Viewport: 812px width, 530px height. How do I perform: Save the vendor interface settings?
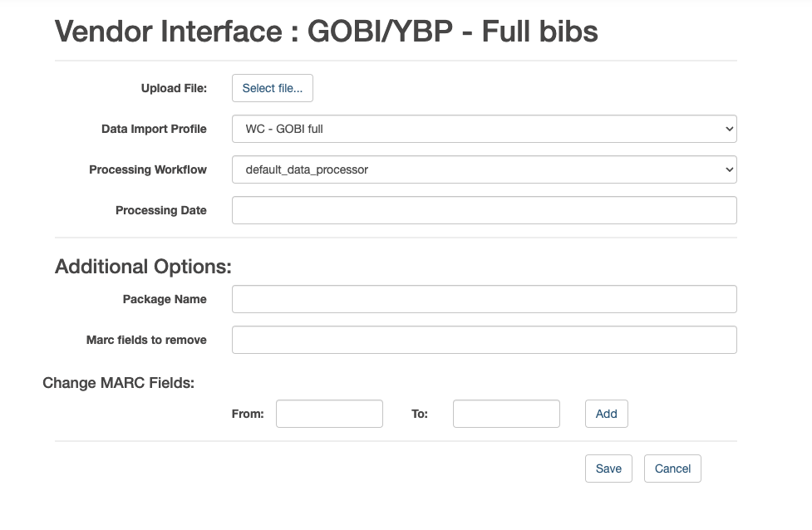[608, 469]
